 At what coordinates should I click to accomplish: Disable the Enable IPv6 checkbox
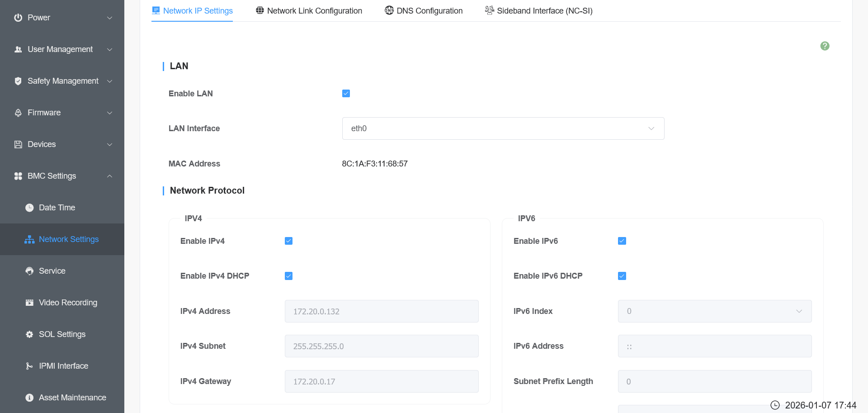click(622, 241)
